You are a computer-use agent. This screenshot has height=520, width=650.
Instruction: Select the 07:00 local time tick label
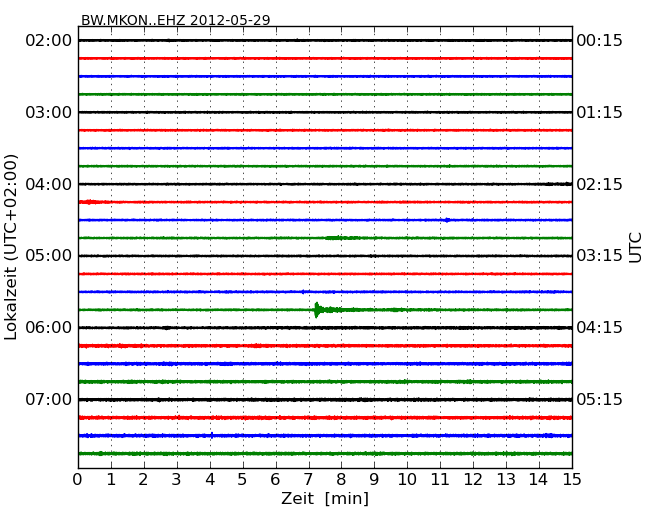[49, 399]
